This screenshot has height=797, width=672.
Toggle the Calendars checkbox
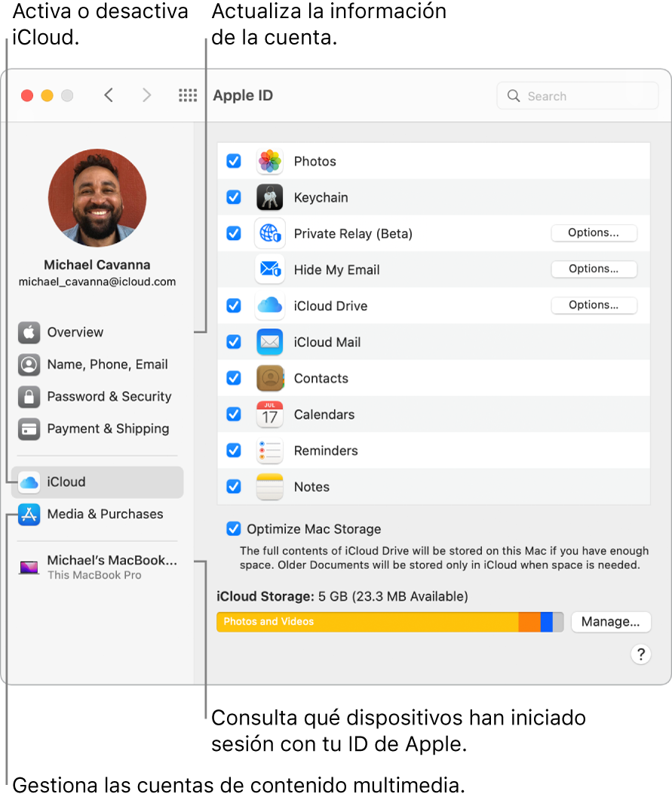pos(234,414)
